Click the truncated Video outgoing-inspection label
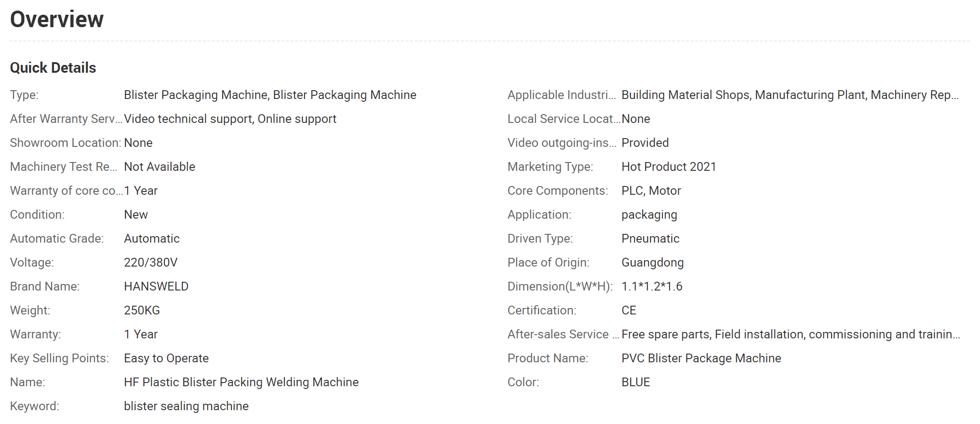Screen dimensions: 980x424 point(562,143)
